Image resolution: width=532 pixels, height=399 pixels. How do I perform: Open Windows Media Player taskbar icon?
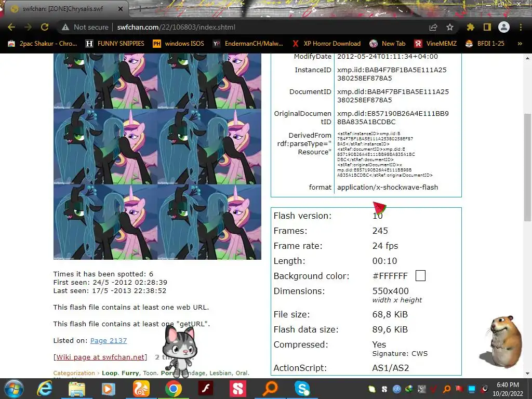click(x=108, y=389)
